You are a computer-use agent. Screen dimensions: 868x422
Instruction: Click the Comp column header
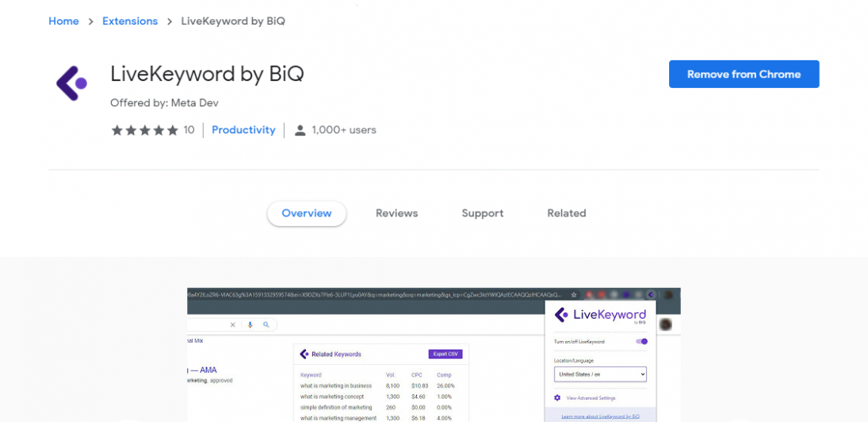coord(444,375)
